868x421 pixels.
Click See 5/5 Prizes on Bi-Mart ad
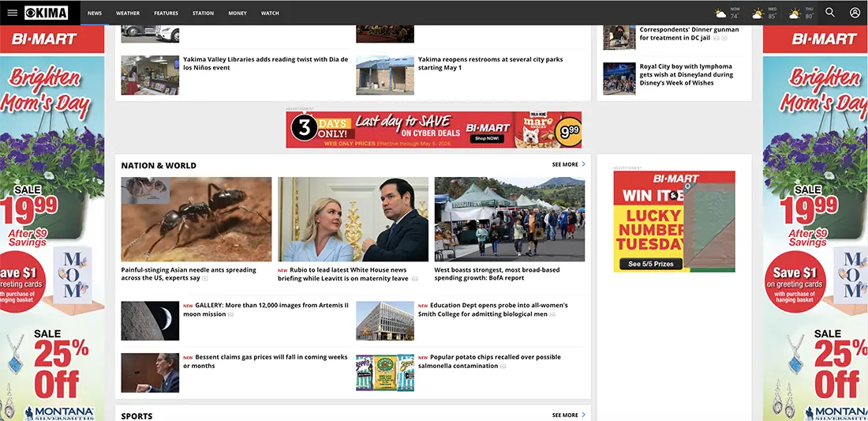tap(650, 265)
